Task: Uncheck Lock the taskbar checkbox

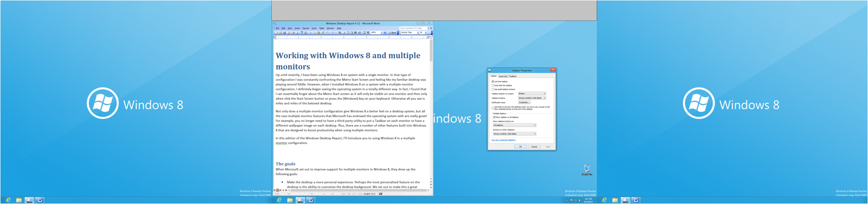Action: pyautogui.click(x=493, y=81)
